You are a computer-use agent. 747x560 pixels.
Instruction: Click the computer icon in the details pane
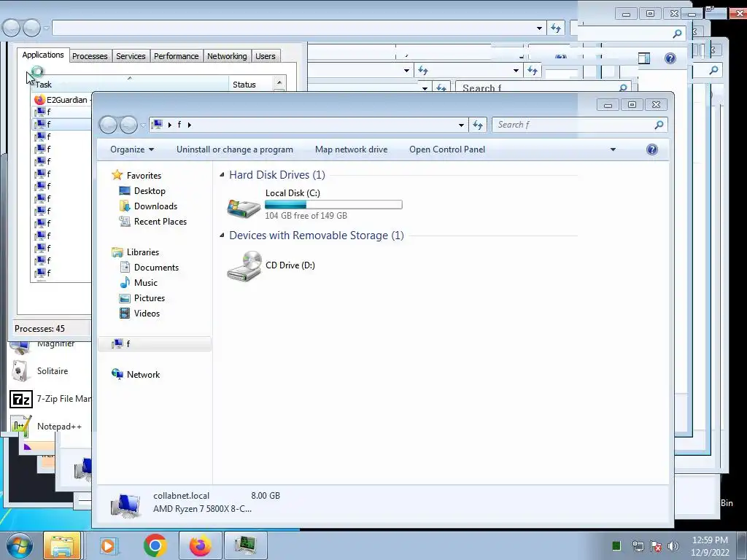point(125,506)
